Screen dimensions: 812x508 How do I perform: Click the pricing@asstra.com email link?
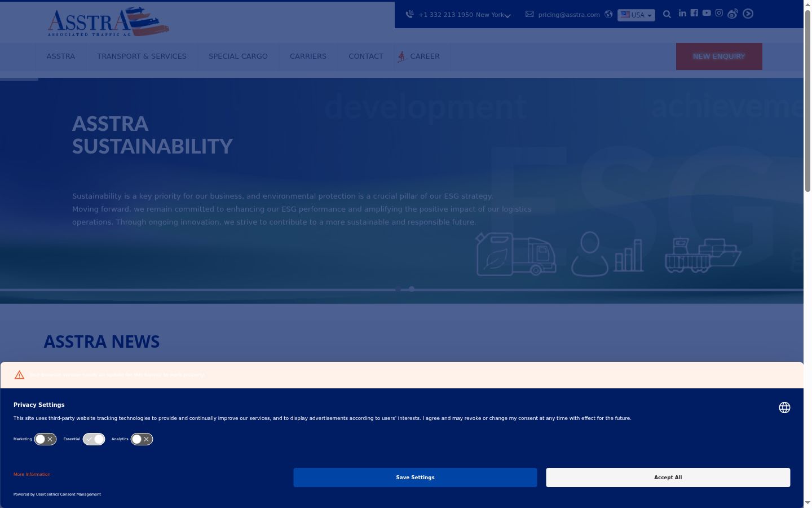point(569,15)
